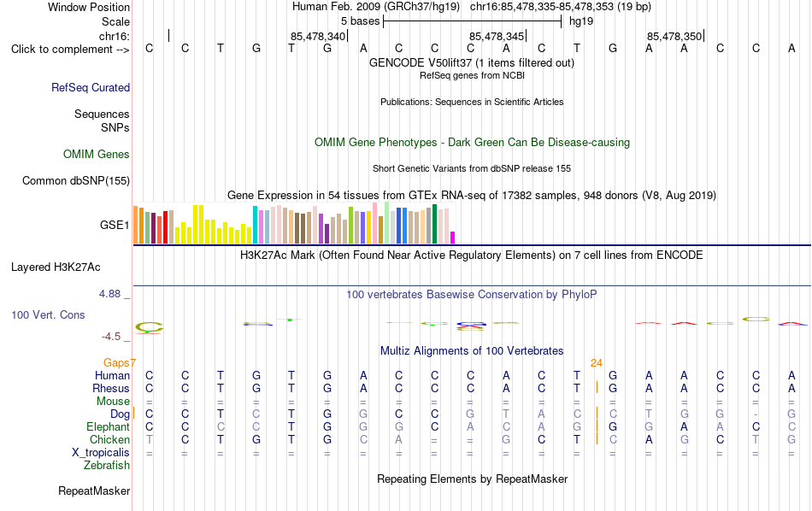Image resolution: width=812 pixels, height=511 pixels.
Task: Click the SNPs track label
Action: pos(115,127)
